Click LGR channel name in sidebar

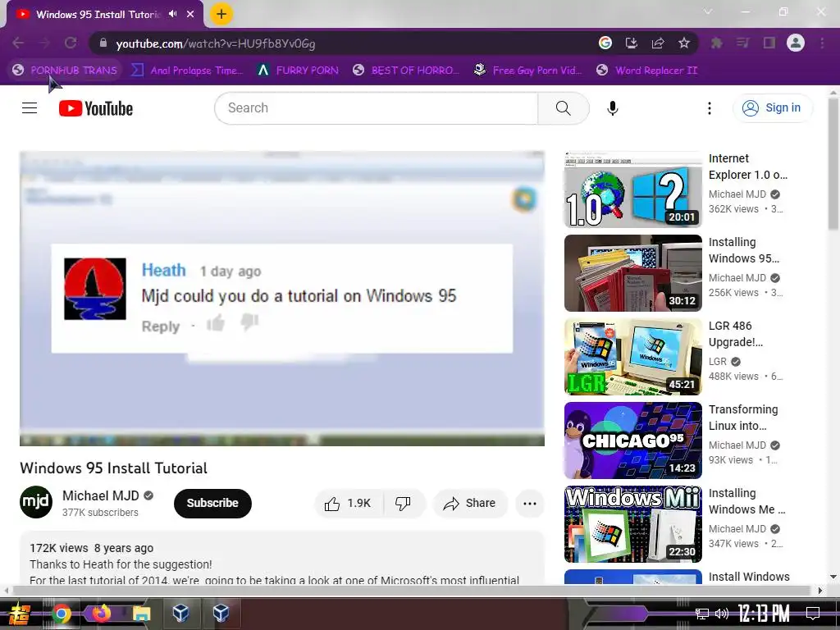click(x=718, y=362)
